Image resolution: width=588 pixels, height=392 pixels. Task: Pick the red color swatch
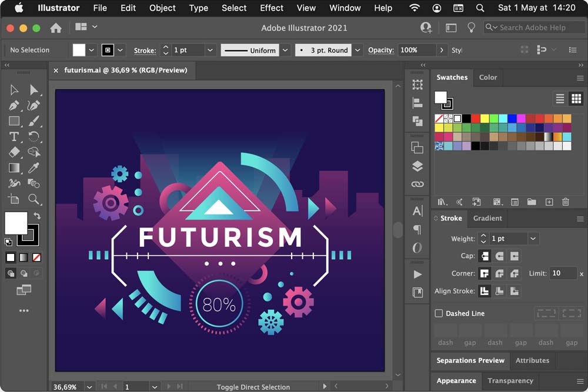click(476, 119)
